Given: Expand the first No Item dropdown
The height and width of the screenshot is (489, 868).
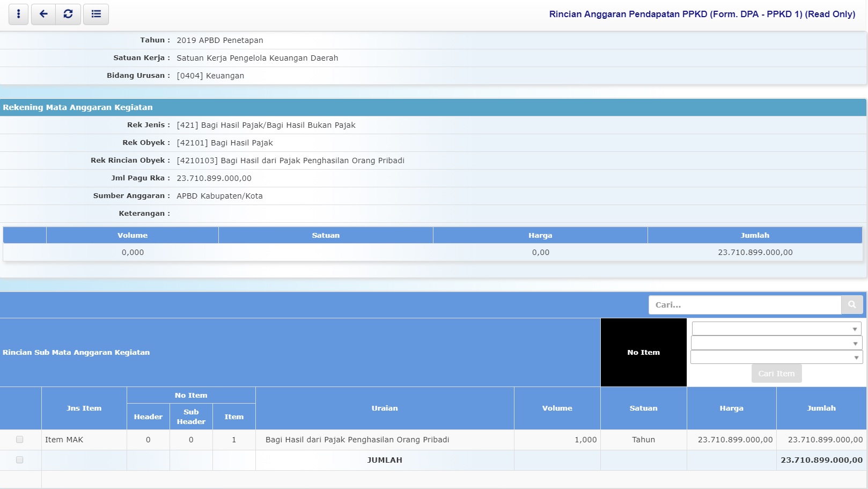Looking at the screenshot, I should [776, 329].
